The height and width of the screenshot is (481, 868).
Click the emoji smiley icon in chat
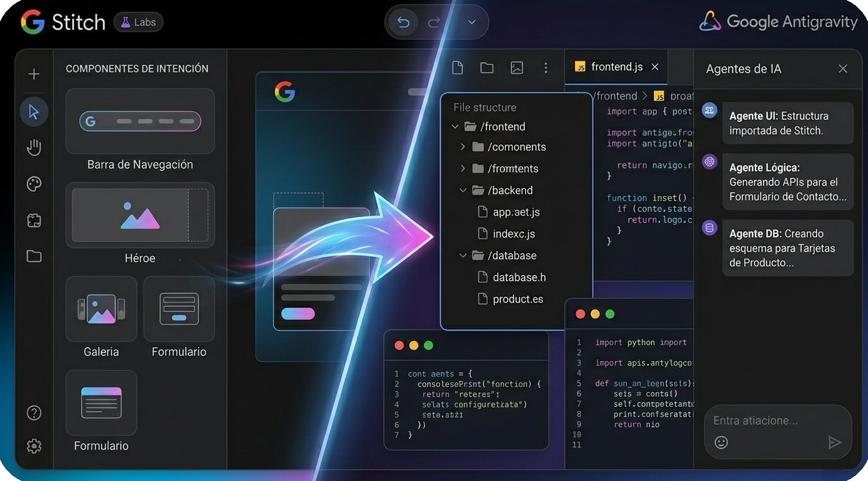(721, 442)
